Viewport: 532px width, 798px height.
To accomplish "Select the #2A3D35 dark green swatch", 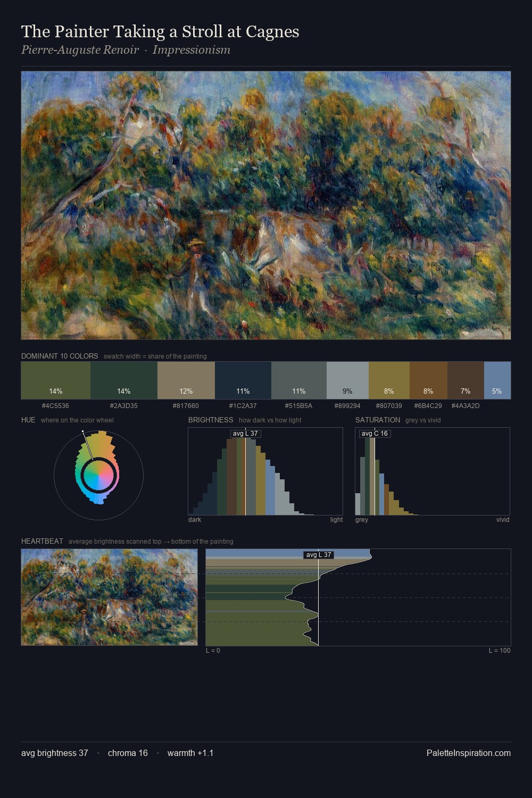I will tap(124, 380).
